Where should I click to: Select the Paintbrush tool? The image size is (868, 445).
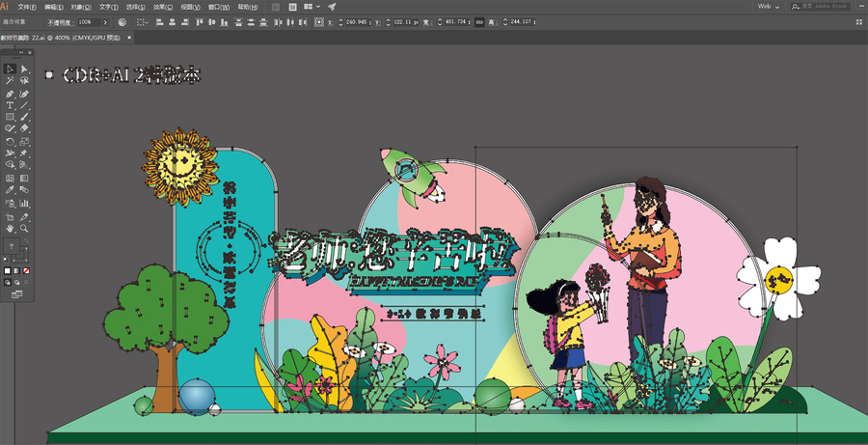coord(24,117)
